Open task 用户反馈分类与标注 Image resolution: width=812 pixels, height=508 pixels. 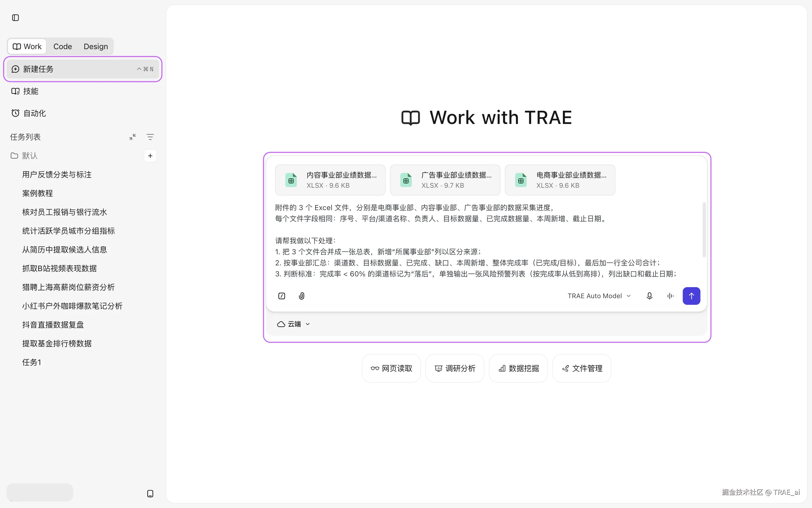[57, 174]
